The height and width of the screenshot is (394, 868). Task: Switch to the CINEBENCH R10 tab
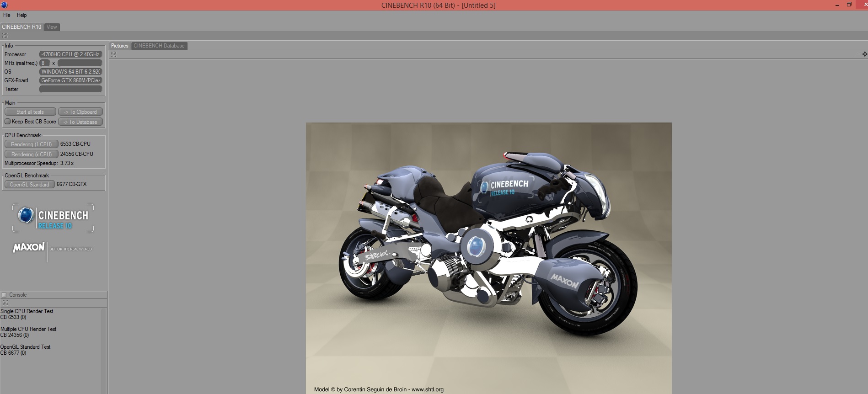coord(21,27)
